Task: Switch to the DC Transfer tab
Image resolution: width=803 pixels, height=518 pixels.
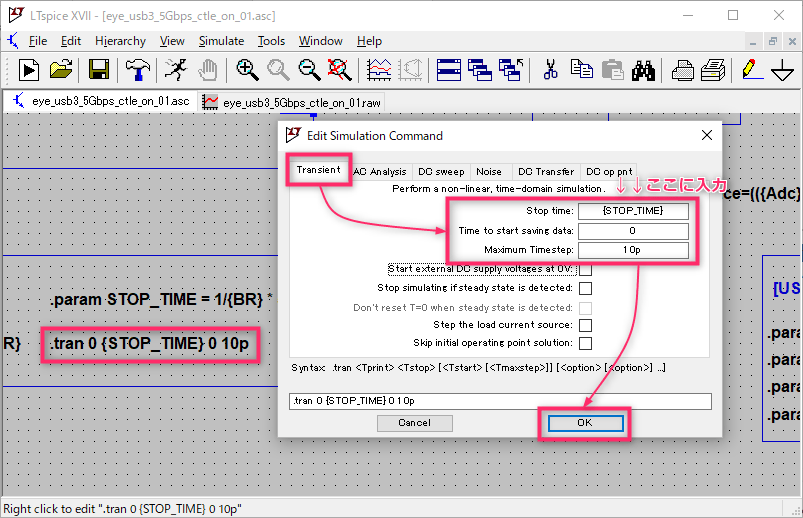Action: (x=546, y=172)
